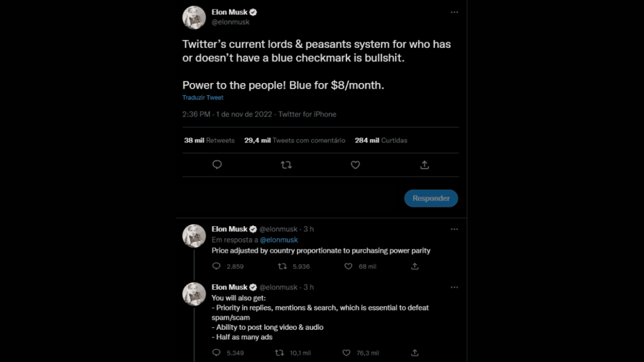
Task: Click the 38 mil Retweets count
Action: (209, 140)
